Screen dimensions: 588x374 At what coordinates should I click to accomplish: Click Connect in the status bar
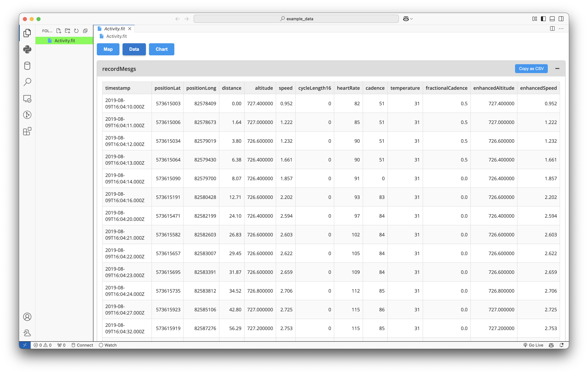(82, 345)
